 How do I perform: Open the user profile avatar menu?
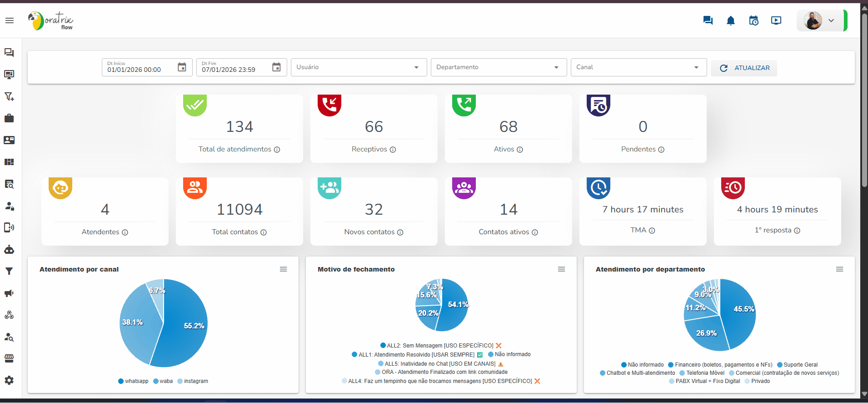[819, 20]
